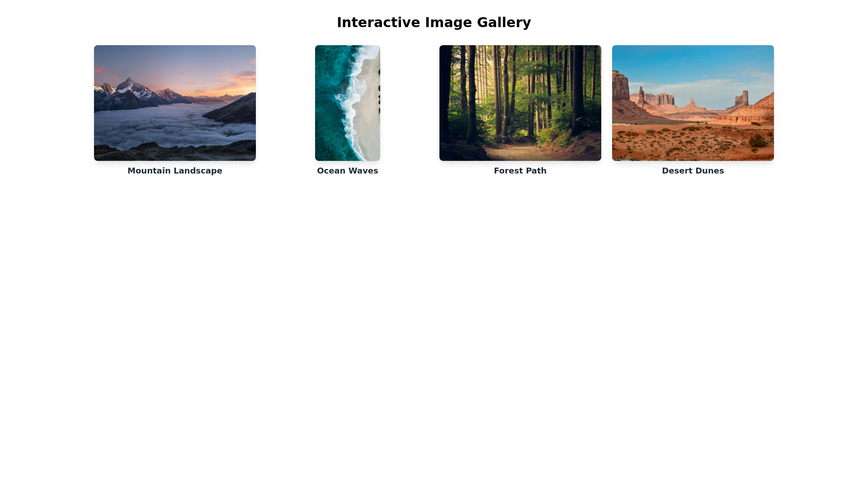The height and width of the screenshot is (488, 868).
Task: Click the 'Forest Path' caption
Action: (x=520, y=171)
